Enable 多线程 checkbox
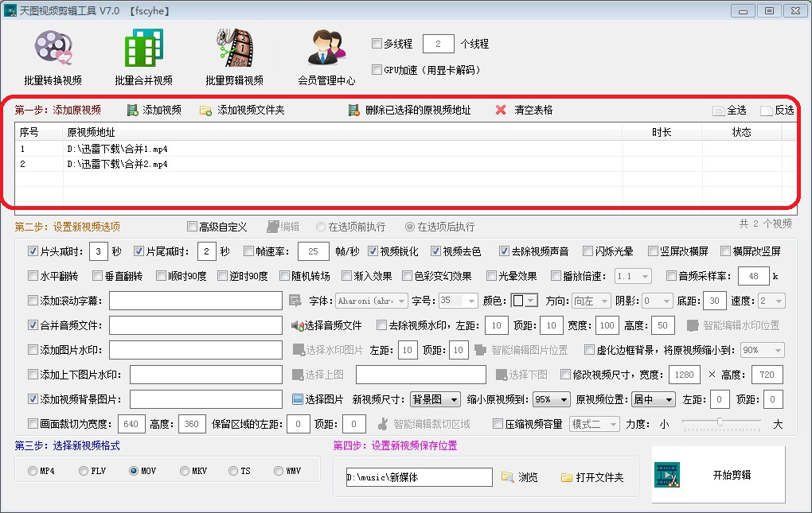Screen dimensions: 812x513 point(377,44)
